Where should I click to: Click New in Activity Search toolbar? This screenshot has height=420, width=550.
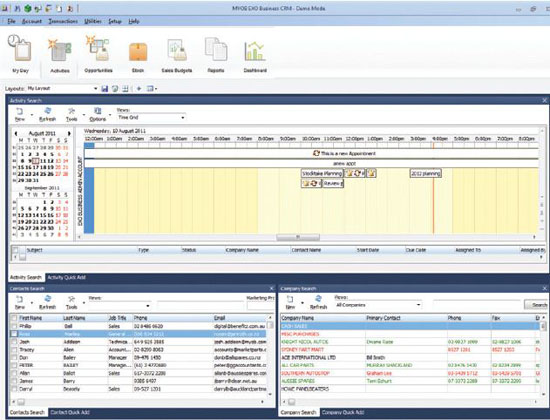(20, 115)
